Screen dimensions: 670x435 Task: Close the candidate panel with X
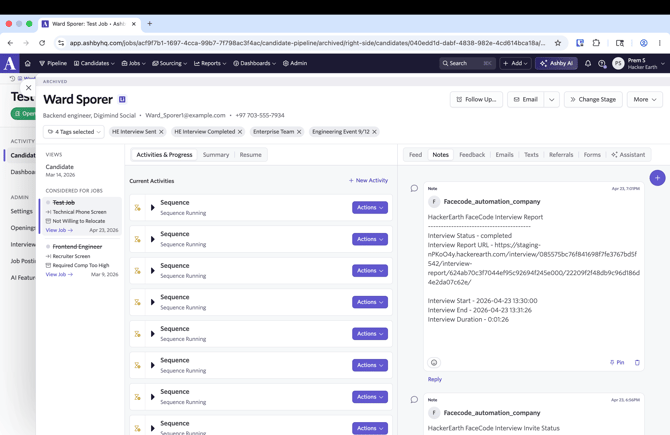pos(29,88)
